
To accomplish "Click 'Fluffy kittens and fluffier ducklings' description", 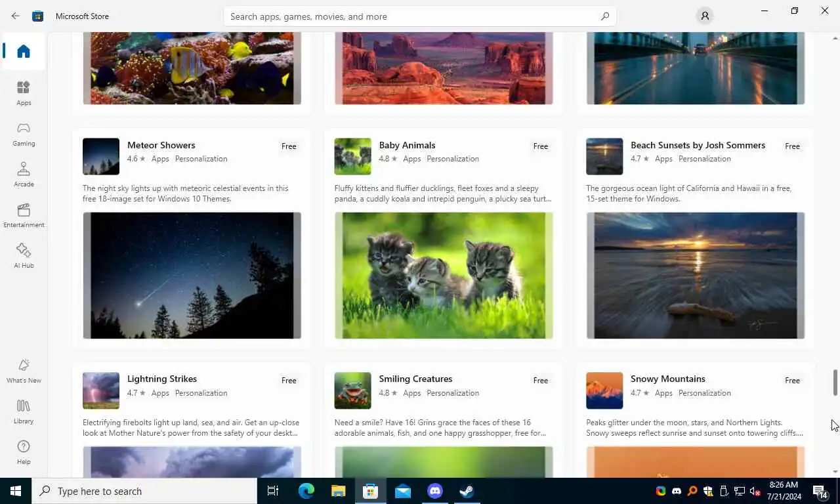I will click(443, 194).
